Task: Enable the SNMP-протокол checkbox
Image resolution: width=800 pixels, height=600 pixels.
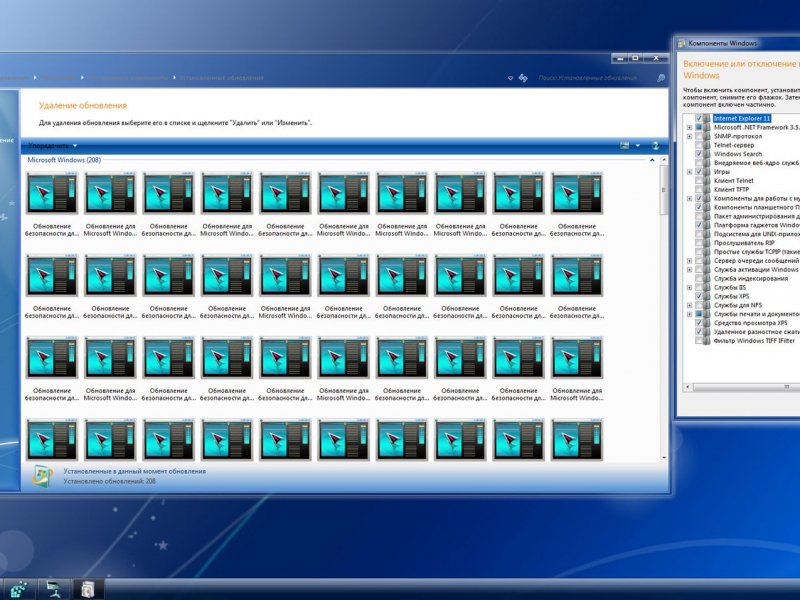Action: tap(698, 136)
